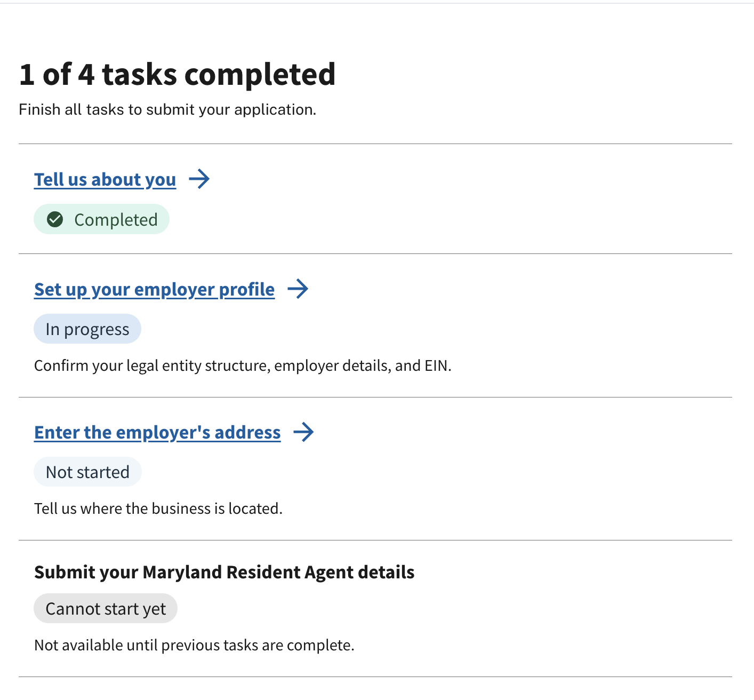Open the Tell us about you link
754x700 pixels.
tap(105, 180)
